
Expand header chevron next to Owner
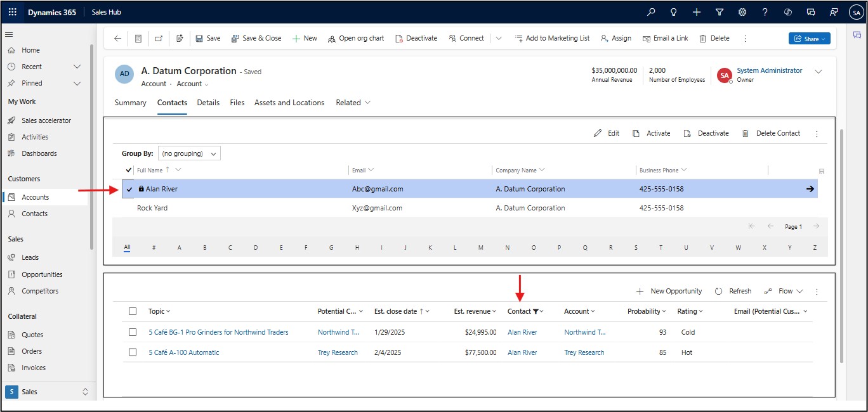[819, 72]
